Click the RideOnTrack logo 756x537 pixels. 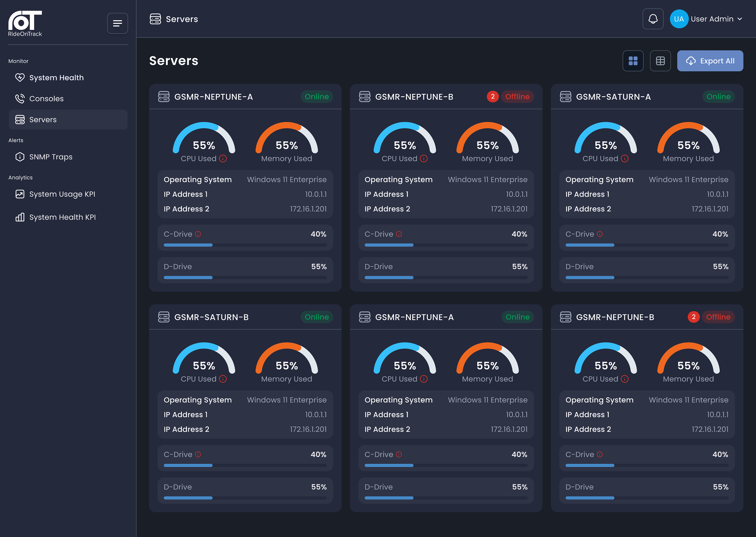point(25,23)
